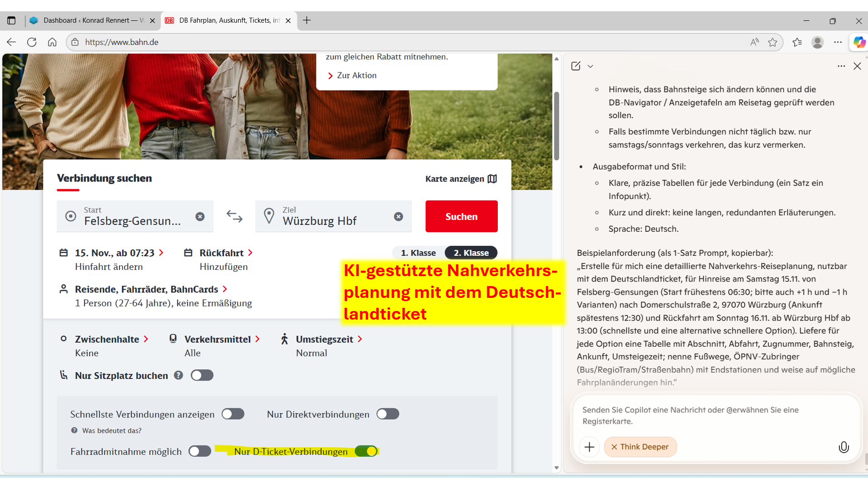Swap start and destination stations
Screen dimensions: 868x488
(234, 216)
